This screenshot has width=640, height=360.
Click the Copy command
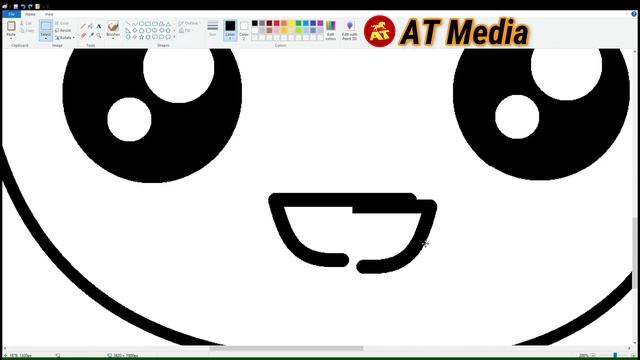tap(27, 31)
